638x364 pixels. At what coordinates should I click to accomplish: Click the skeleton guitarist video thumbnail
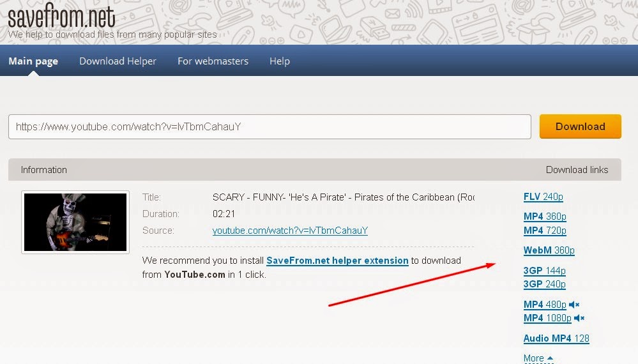[75, 222]
